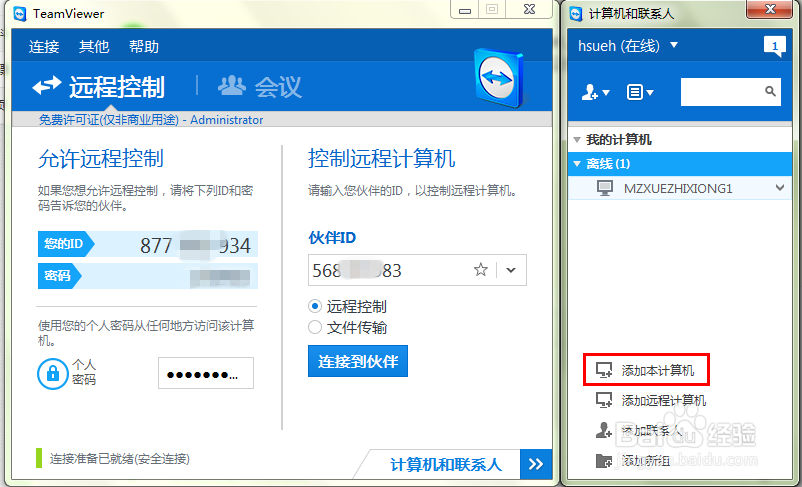Click the 计算机和联系人 button at the bottom
The height and width of the screenshot is (487, 802).
click(x=445, y=464)
